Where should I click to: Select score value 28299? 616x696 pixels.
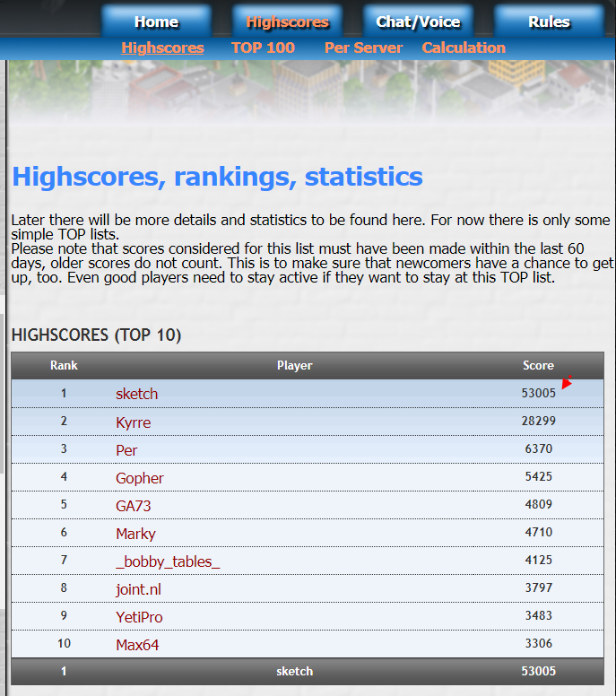click(x=538, y=421)
